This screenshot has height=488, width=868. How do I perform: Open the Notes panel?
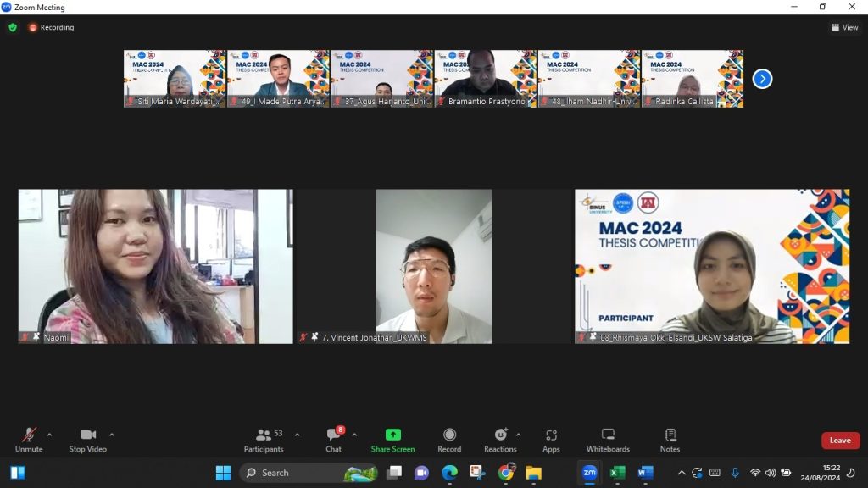pyautogui.click(x=670, y=439)
